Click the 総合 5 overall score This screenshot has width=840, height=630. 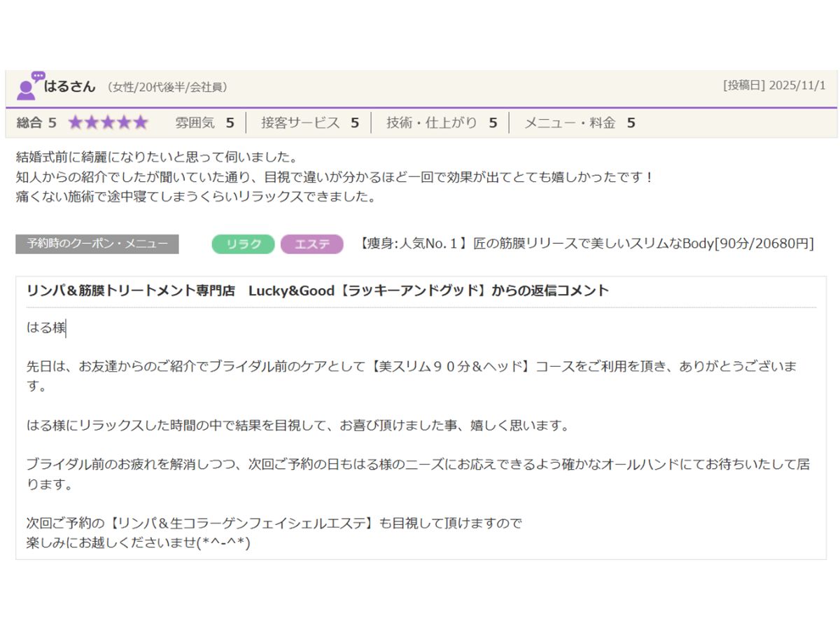tap(36, 123)
